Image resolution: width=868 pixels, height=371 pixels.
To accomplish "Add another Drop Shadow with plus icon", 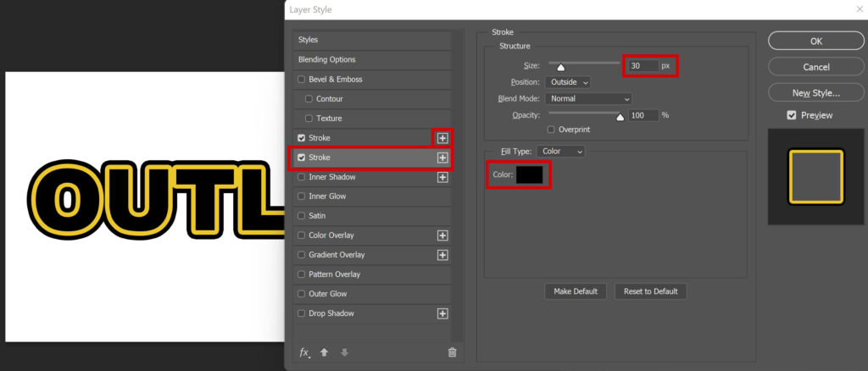I will coord(442,313).
